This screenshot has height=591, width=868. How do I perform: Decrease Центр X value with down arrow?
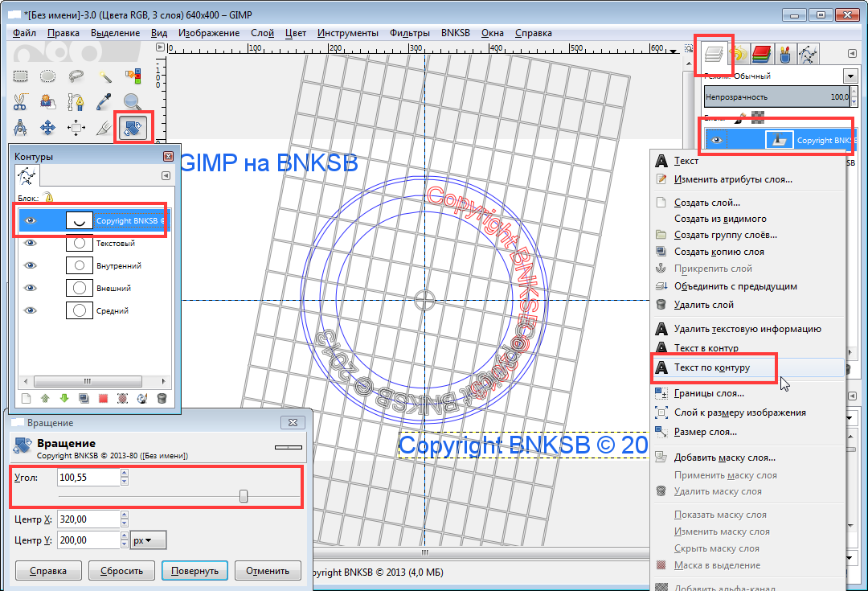124,523
